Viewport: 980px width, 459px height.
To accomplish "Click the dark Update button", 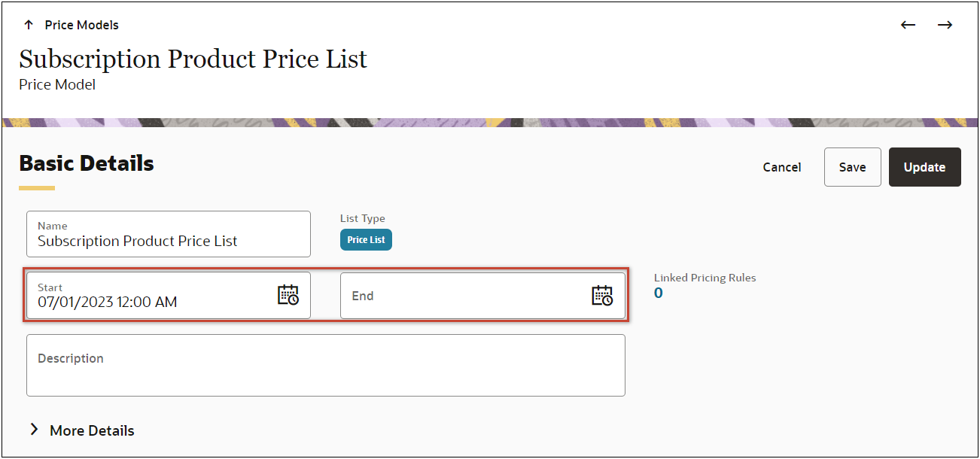I will [x=924, y=167].
